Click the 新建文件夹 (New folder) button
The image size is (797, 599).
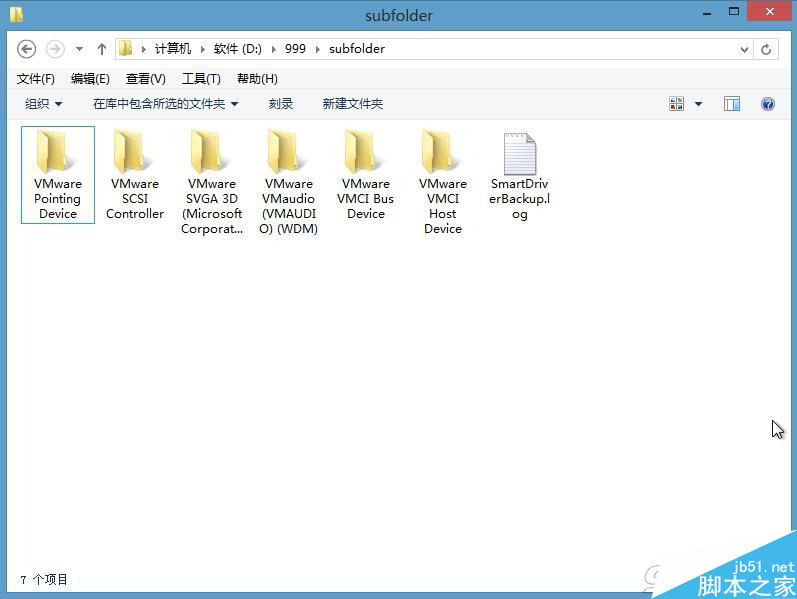coord(352,104)
